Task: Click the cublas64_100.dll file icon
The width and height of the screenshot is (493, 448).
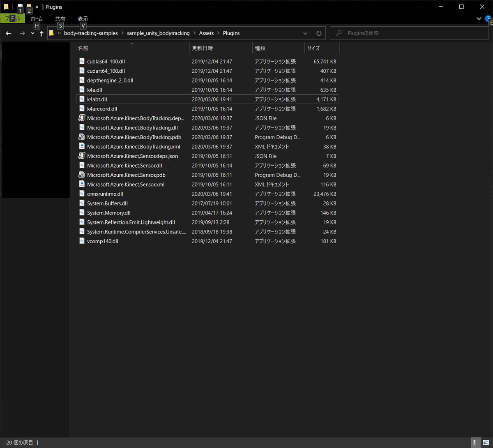Action: click(82, 61)
